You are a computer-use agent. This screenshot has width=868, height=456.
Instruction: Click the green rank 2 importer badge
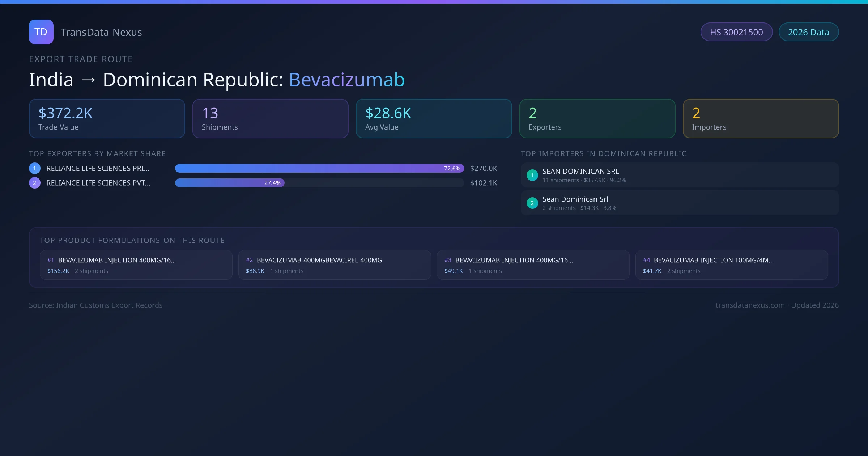pyautogui.click(x=532, y=203)
